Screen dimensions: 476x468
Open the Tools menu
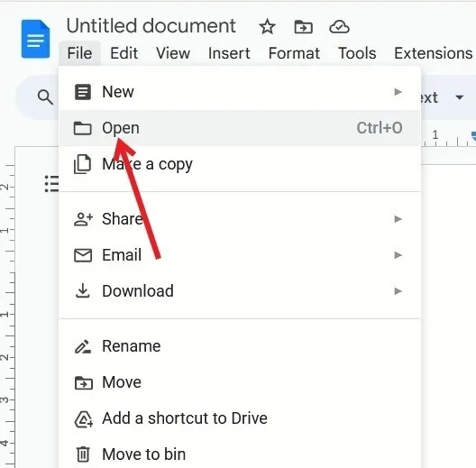(357, 53)
